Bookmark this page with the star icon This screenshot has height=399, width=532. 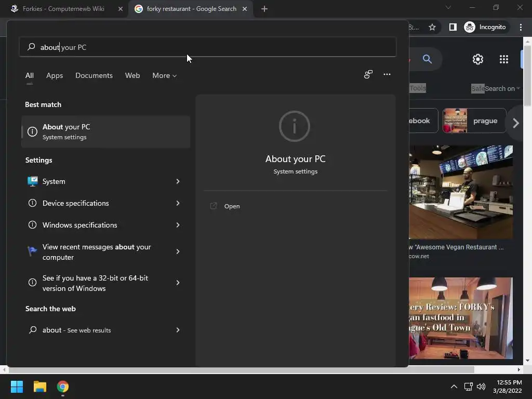[x=432, y=27]
